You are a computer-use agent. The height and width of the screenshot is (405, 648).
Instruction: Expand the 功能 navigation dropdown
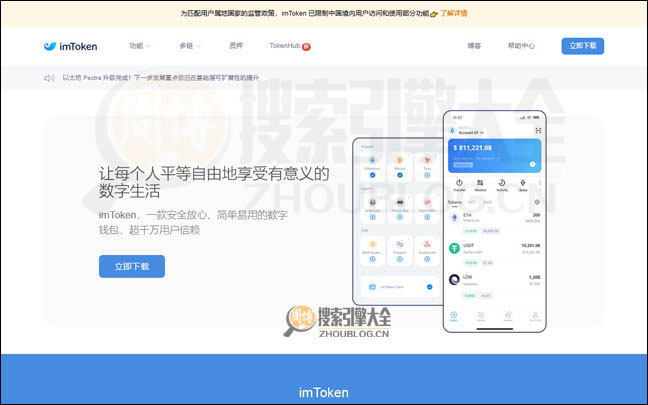click(x=140, y=46)
